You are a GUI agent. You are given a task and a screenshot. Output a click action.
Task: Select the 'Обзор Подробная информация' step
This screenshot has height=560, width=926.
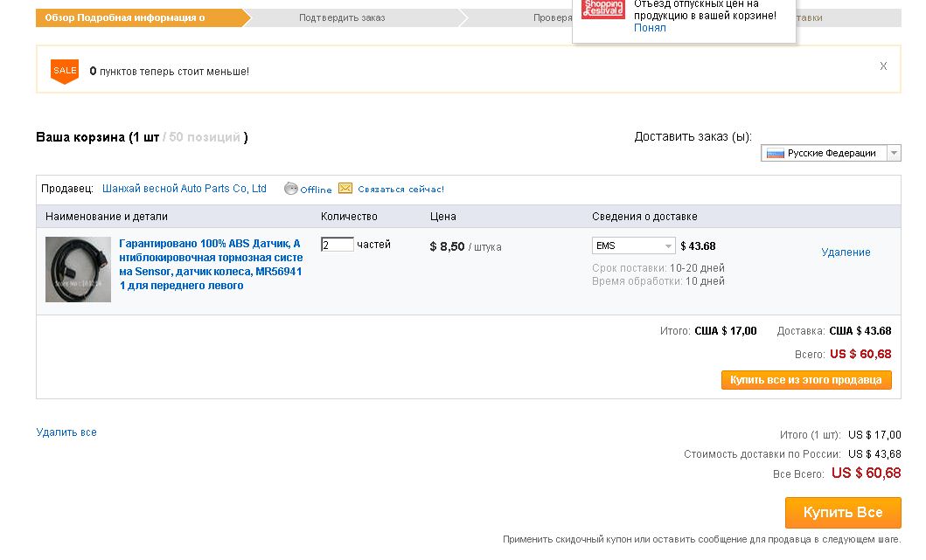125,17
